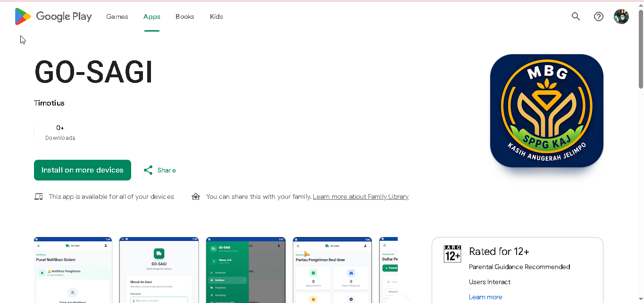This screenshot has width=644, height=303.
Task: Click the devices availability icon
Action: coord(39,197)
